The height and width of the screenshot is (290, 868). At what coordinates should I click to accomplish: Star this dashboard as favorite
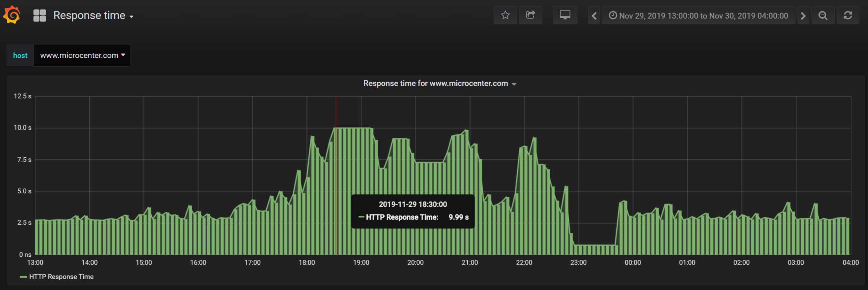pyautogui.click(x=505, y=15)
